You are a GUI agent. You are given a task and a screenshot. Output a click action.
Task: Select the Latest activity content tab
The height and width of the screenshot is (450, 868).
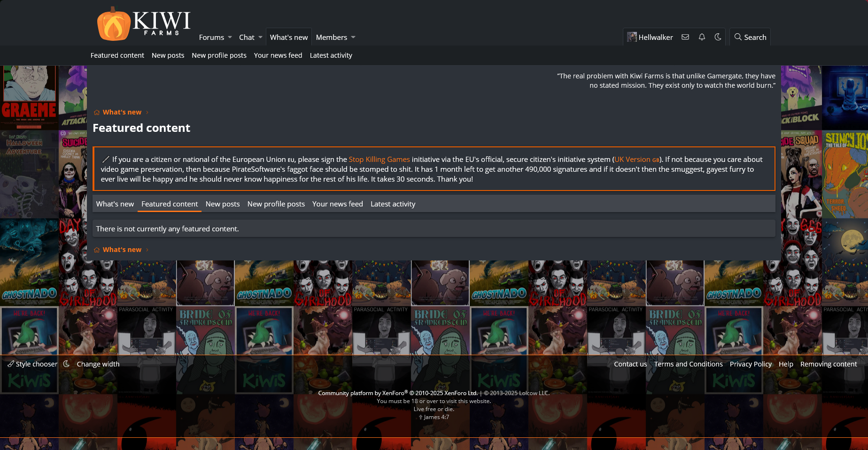coord(393,204)
